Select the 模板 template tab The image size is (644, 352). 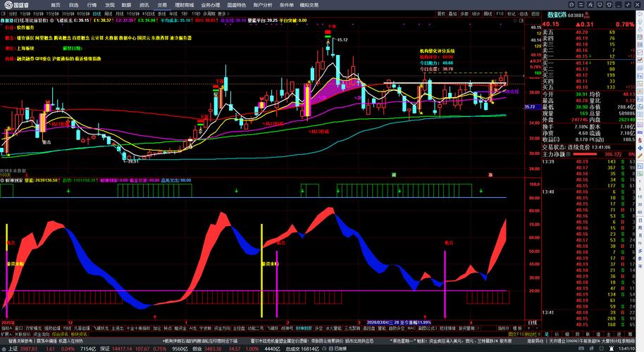(x=517, y=328)
